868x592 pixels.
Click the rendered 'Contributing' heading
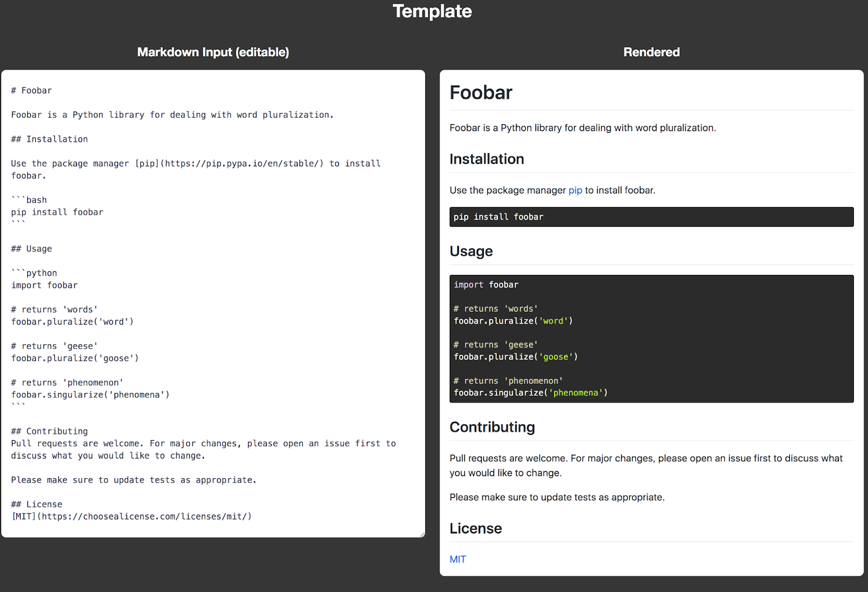492,427
